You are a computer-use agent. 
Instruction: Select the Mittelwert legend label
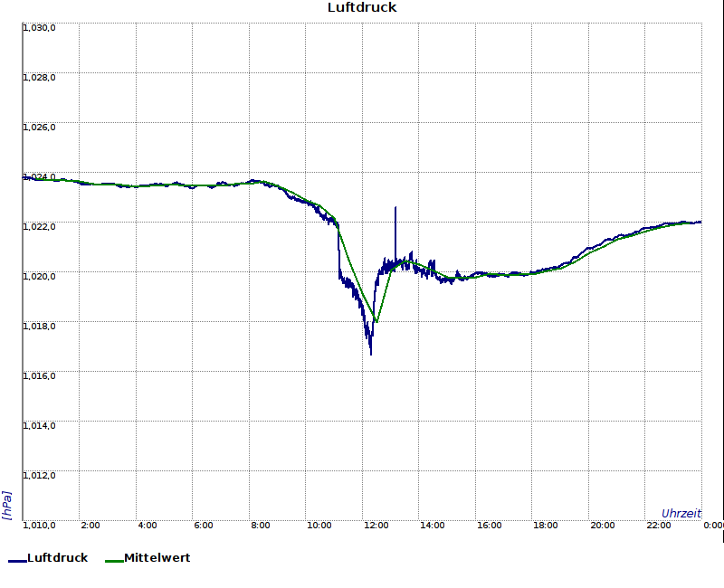click(x=157, y=557)
